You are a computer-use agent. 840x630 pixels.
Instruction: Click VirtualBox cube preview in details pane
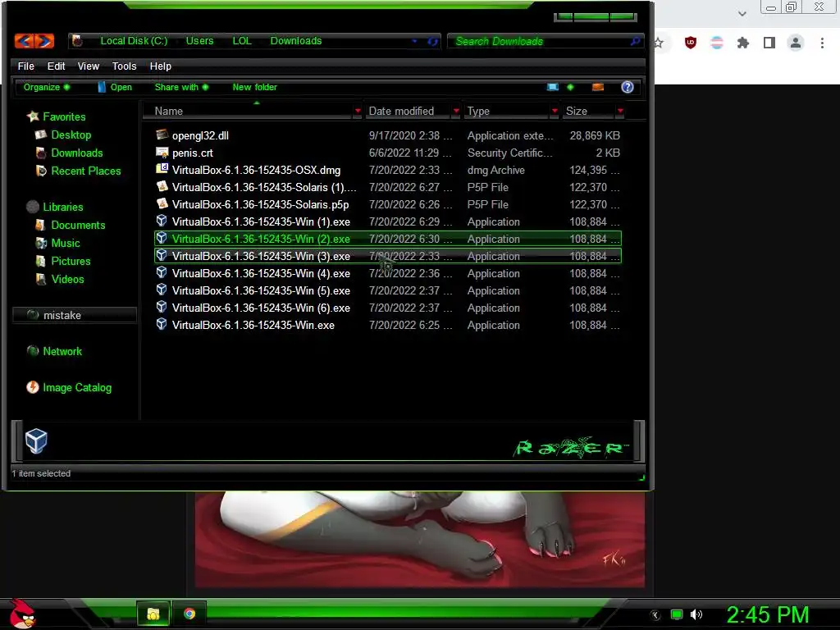coord(36,441)
